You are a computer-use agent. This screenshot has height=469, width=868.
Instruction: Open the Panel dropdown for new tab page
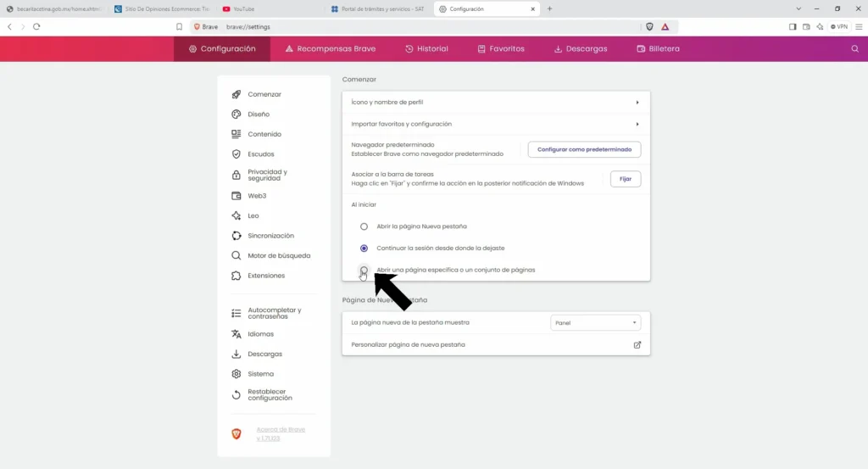[596, 323]
